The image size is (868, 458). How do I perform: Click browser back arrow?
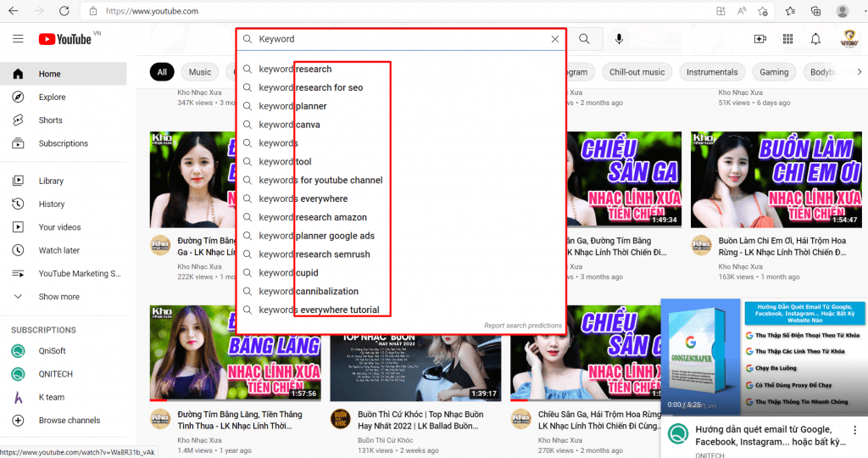(14, 10)
